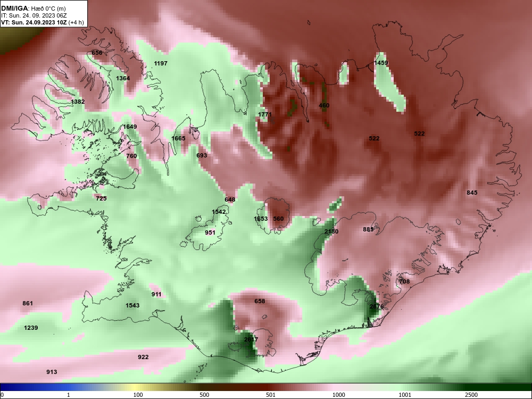532x399 pixels.
Task: Click the 656 height value on the map
Action: coord(97,53)
